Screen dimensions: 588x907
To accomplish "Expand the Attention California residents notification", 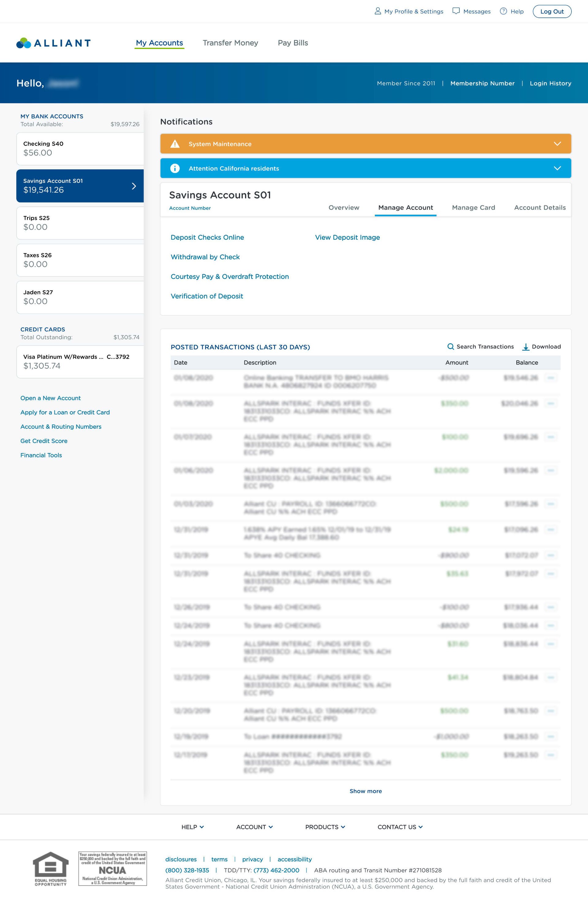I will [x=557, y=168].
